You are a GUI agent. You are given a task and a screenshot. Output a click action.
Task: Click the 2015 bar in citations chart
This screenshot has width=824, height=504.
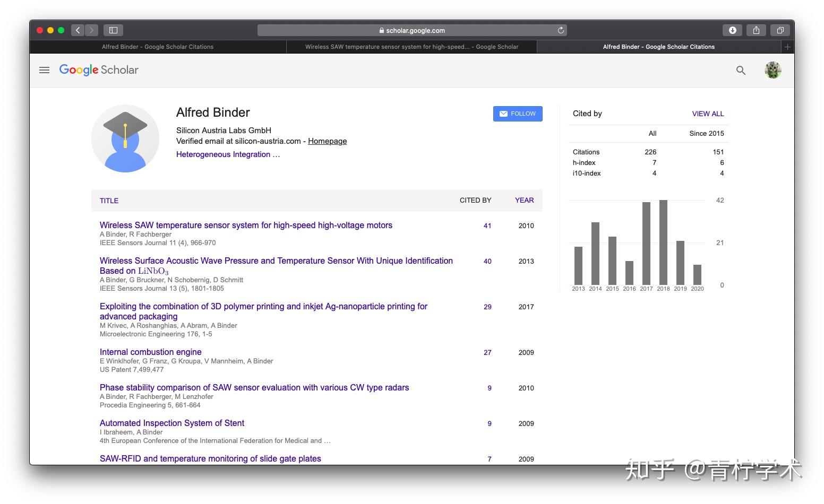[612, 261]
